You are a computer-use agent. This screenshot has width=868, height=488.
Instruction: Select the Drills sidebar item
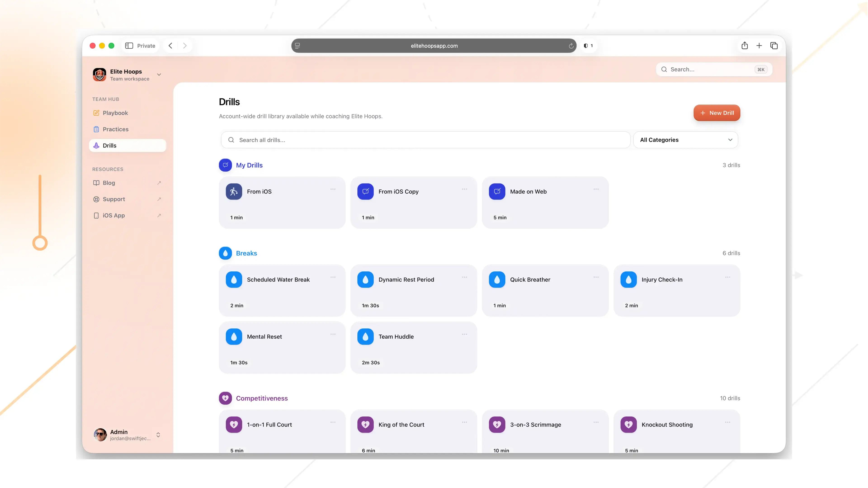[127, 146]
